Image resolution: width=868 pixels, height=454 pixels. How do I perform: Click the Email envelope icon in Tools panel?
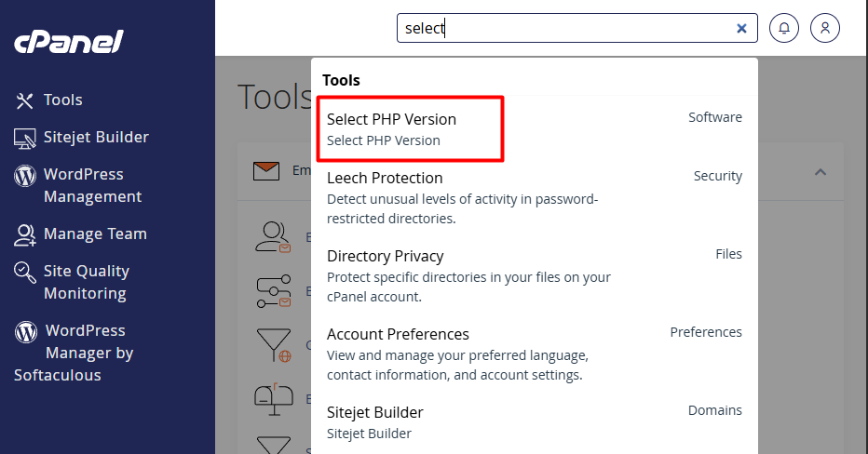266,170
